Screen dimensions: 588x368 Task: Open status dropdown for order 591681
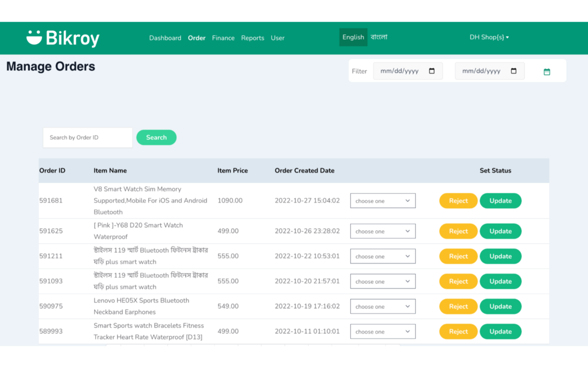click(383, 201)
